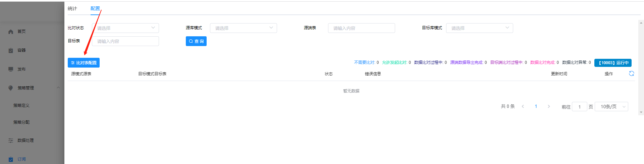Viewport: 644px width, 164px height.
Task: Open 比对表配置 button
Action: point(84,63)
